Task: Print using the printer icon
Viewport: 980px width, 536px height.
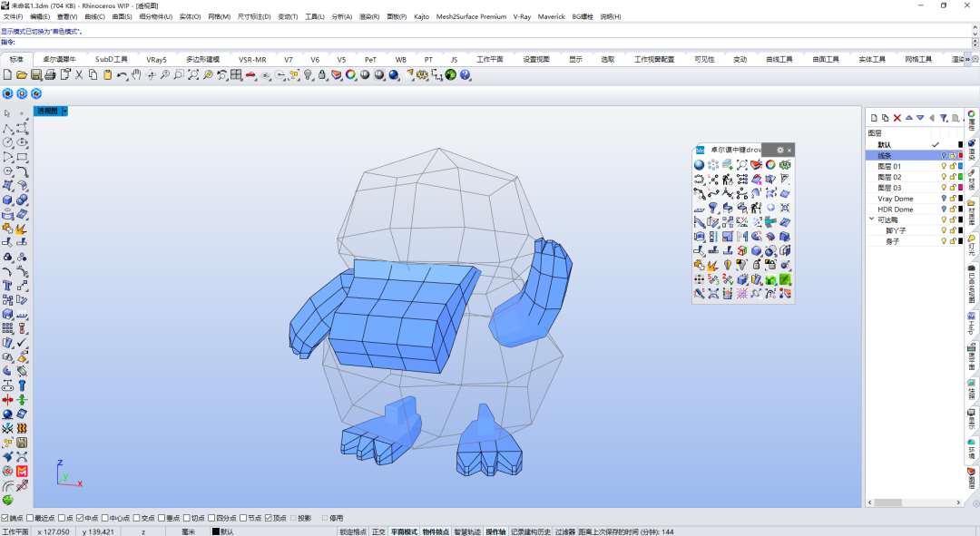Action: tap(50, 75)
